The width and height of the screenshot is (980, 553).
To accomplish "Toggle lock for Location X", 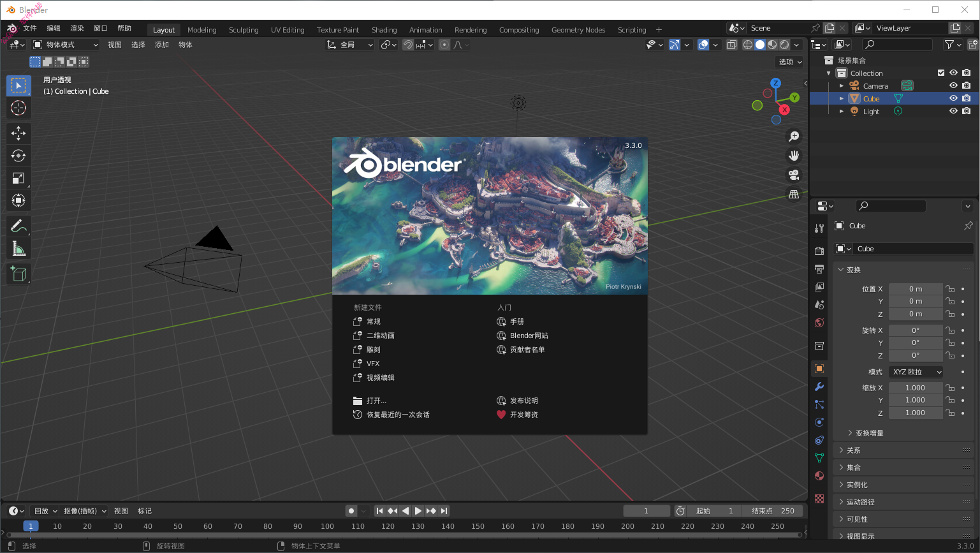I will pos(950,289).
